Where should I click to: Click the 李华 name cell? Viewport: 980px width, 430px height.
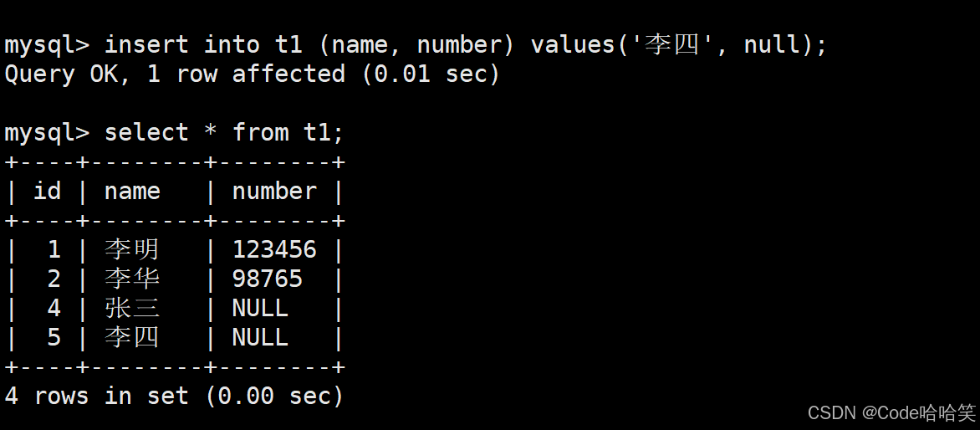[x=132, y=279]
